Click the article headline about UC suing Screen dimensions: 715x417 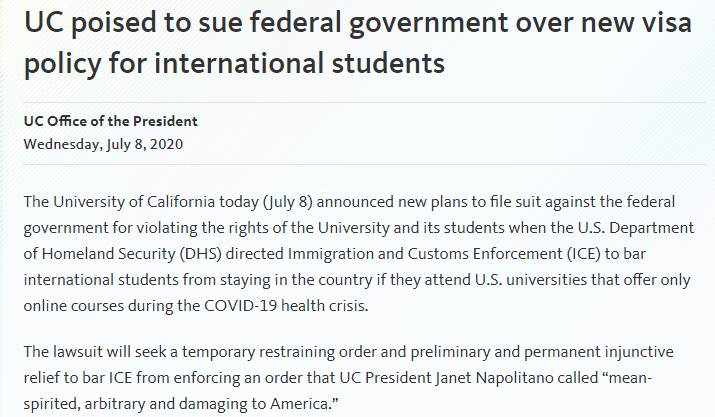[x=358, y=43]
